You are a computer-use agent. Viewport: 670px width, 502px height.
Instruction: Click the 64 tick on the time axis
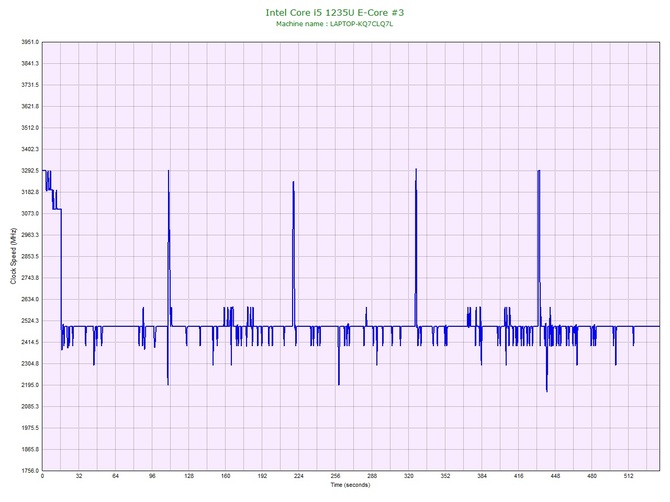pyautogui.click(x=115, y=476)
